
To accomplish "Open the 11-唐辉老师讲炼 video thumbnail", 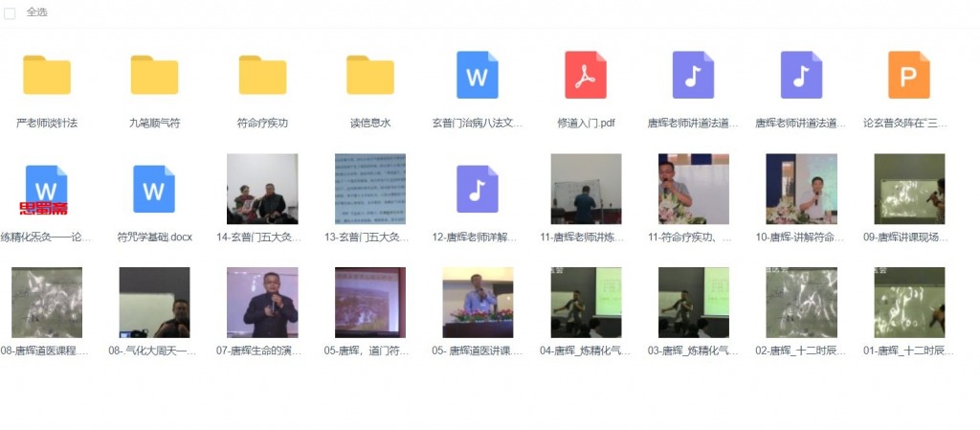I will coord(587,189).
